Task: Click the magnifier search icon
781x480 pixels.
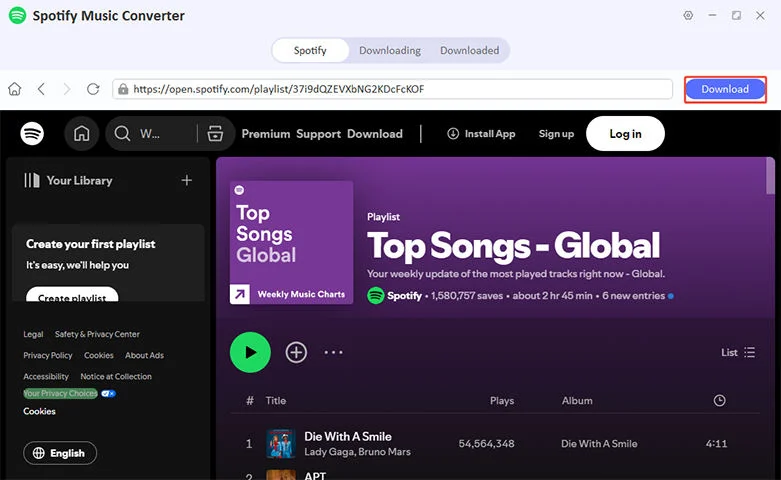Action: [x=122, y=133]
